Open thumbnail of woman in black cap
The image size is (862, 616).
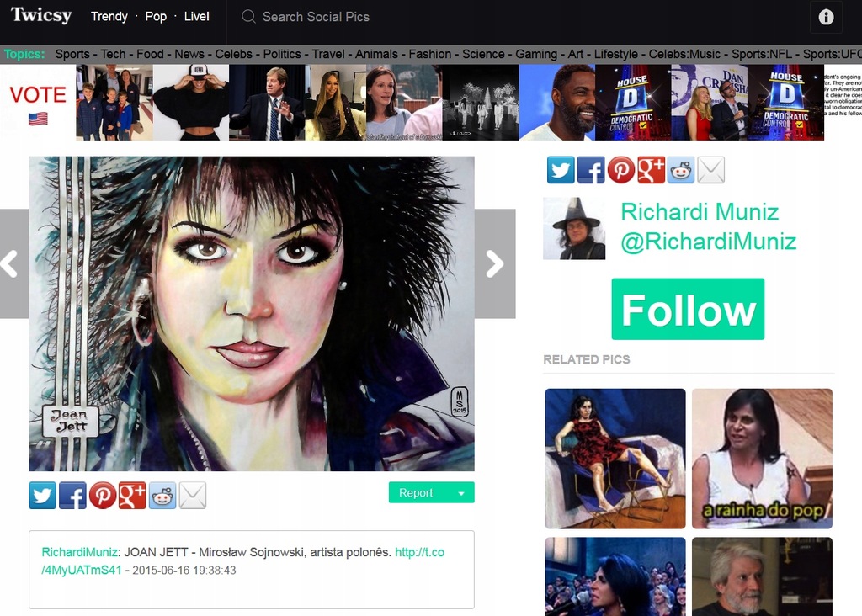[191, 103]
